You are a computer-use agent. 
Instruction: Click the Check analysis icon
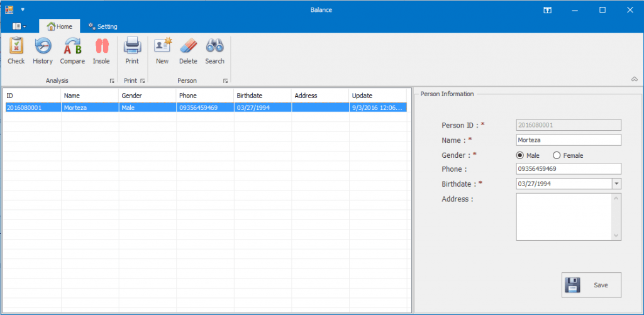tap(16, 51)
